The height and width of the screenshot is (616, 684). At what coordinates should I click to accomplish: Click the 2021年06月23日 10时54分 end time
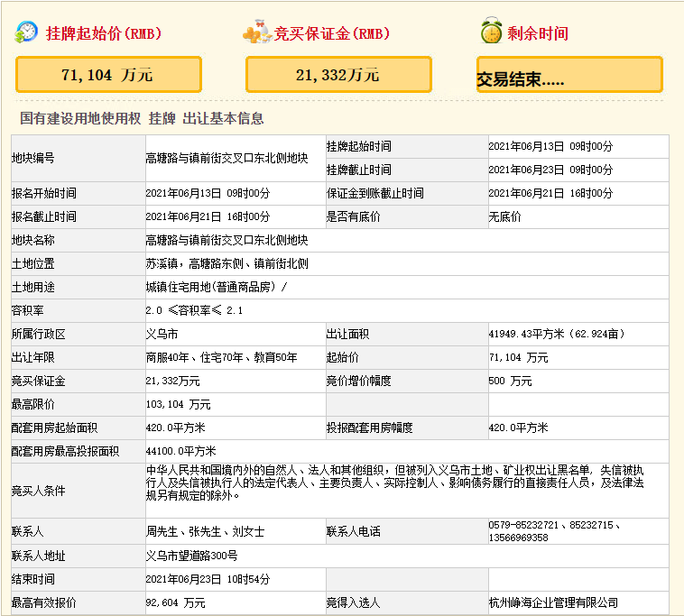point(208,580)
